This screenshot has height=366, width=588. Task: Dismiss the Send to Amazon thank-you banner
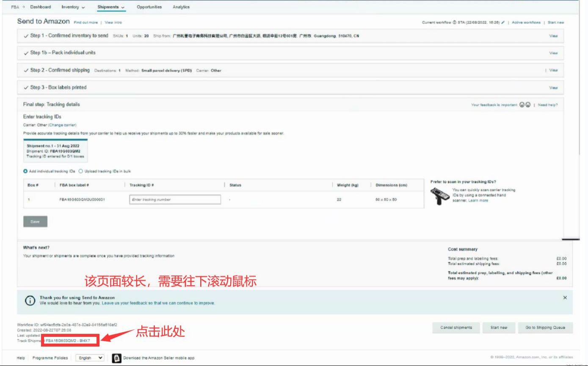point(565,297)
